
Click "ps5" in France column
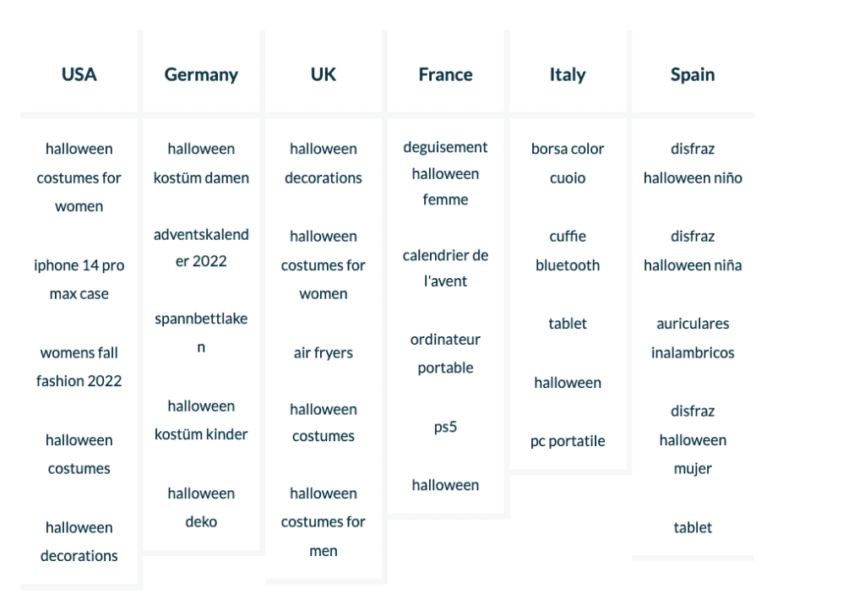pyautogui.click(x=445, y=427)
